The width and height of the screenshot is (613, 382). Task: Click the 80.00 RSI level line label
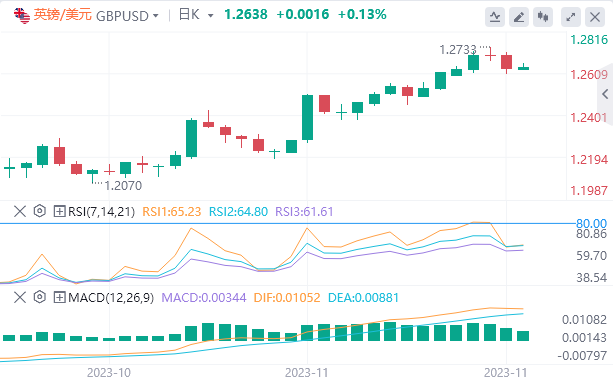tap(591, 223)
